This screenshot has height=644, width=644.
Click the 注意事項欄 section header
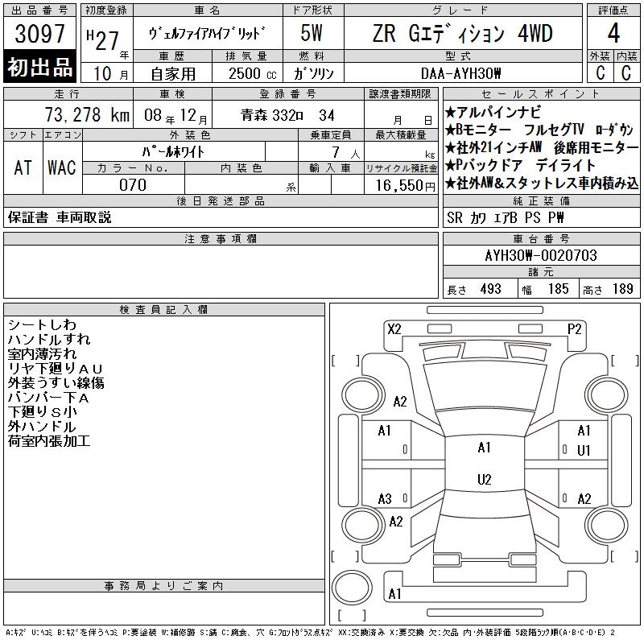[x=221, y=239]
